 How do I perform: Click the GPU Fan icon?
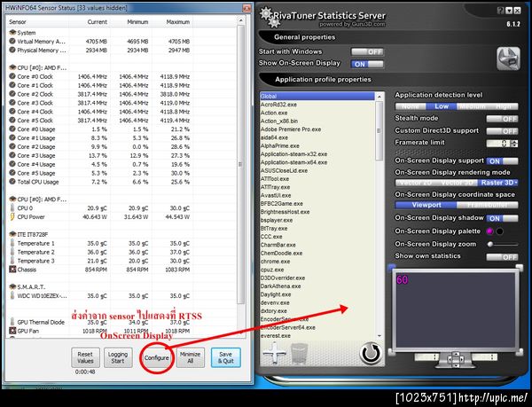[x=12, y=331]
